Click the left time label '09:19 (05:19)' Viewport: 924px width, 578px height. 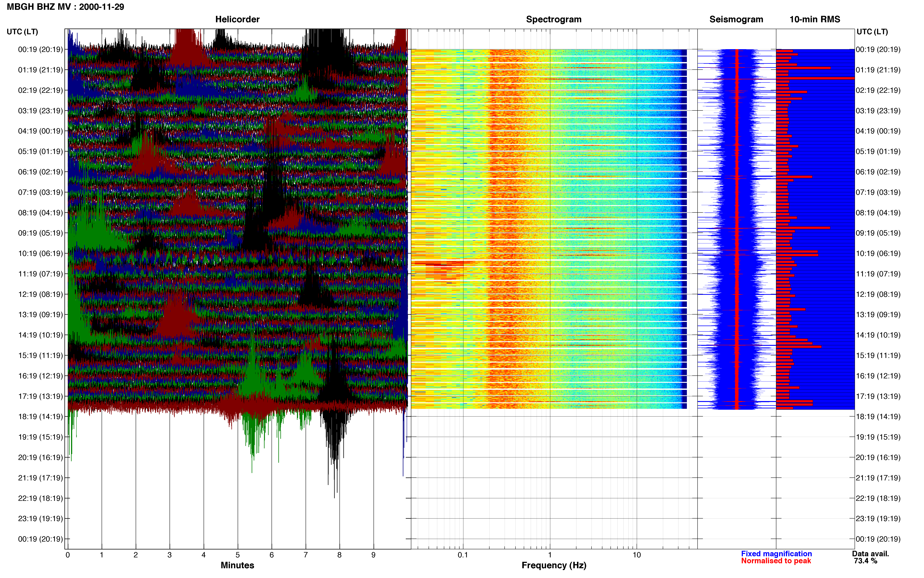(41, 233)
